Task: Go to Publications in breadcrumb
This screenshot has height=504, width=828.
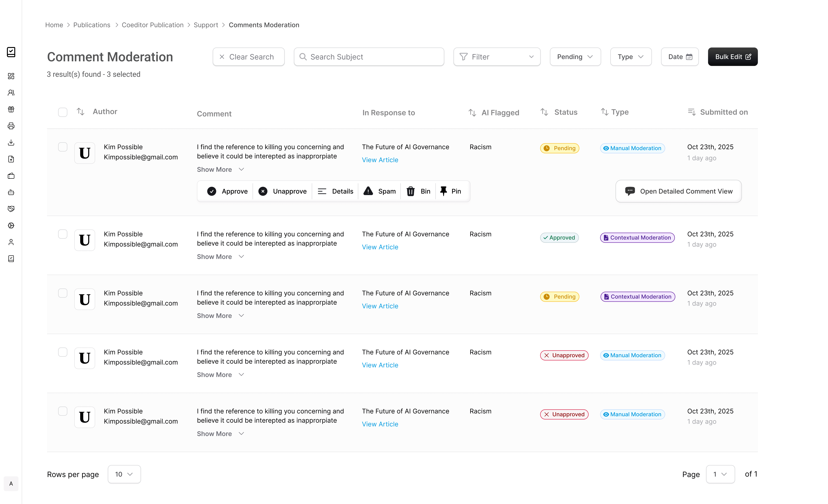Action: [x=92, y=25]
